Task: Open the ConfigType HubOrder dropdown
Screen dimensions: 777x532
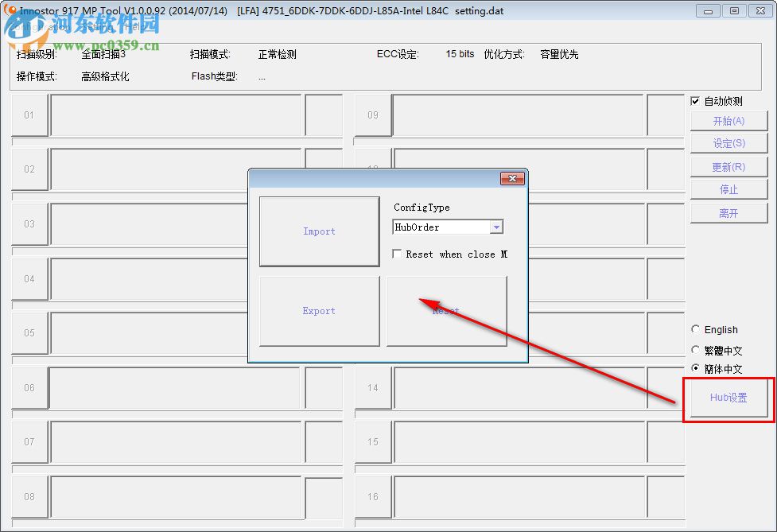Action: click(x=497, y=227)
